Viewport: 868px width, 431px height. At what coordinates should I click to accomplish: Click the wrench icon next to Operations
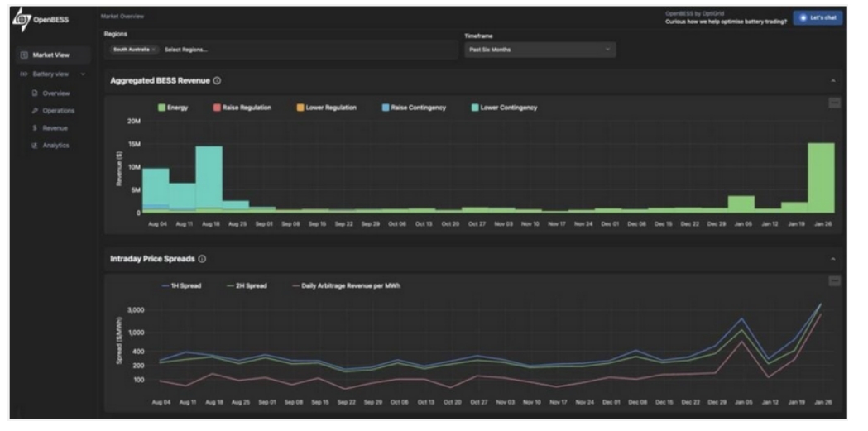click(35, 111)
